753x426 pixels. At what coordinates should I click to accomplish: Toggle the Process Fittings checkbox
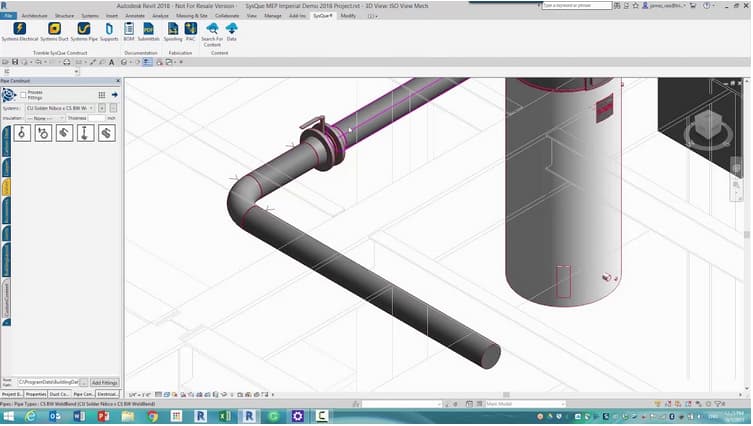click(23, 95)
